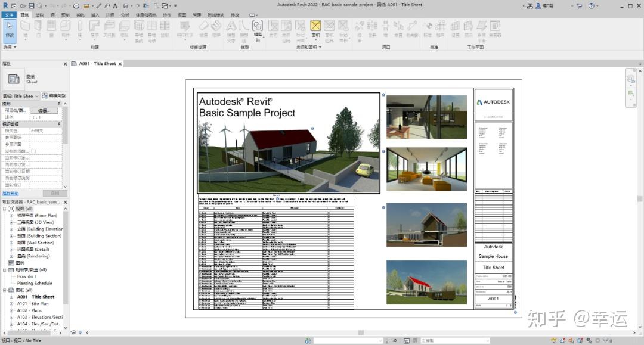Select A101 - Site Plan in Project Browser

click(x=33, y=303)
